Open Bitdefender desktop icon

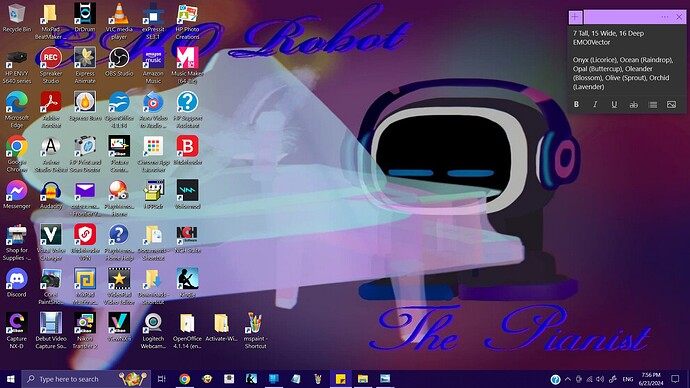(187, 150)
